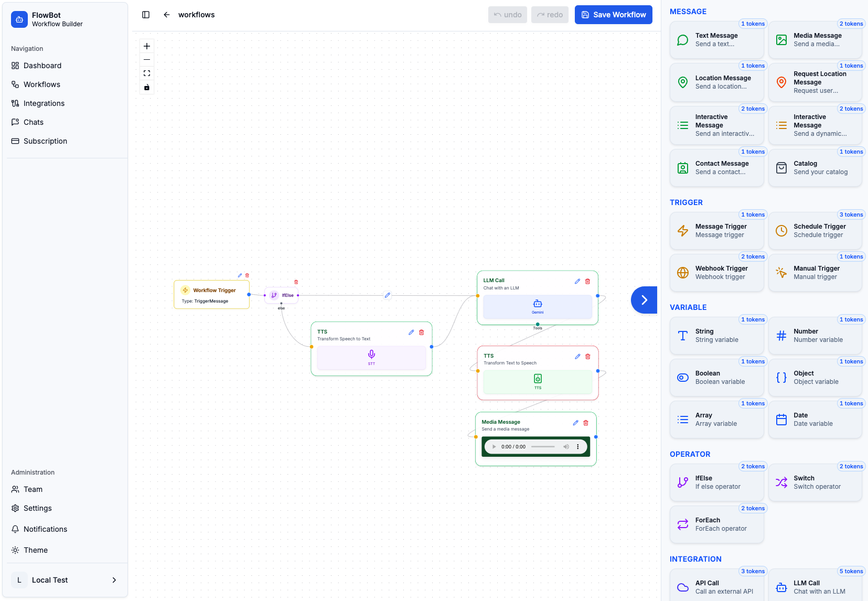Go to Chats in the sidebar

(34, 122)
